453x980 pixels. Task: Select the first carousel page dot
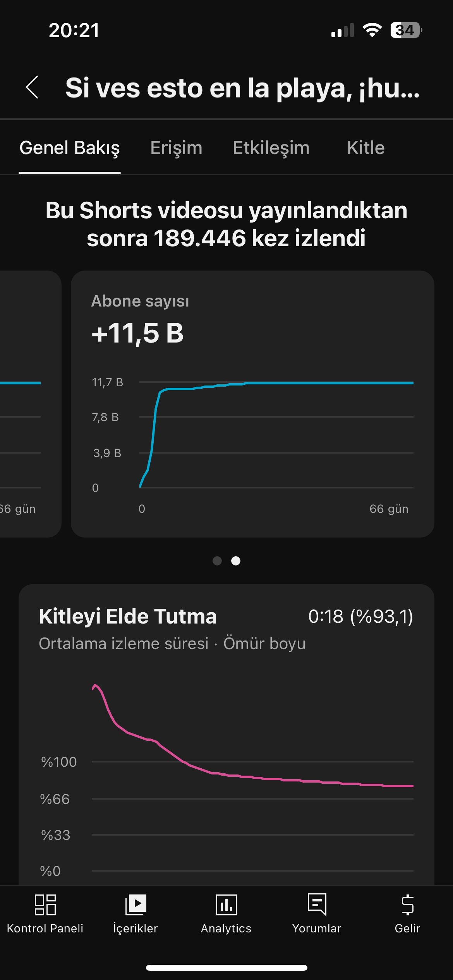click(217, 561)
